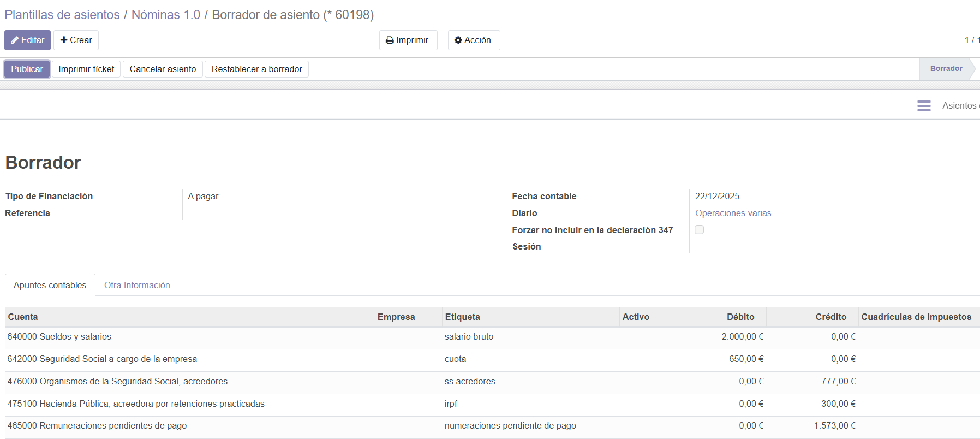Click the Borrador status indicator
Viewport: 980px width, 439px height.
[x=946, y=69]
